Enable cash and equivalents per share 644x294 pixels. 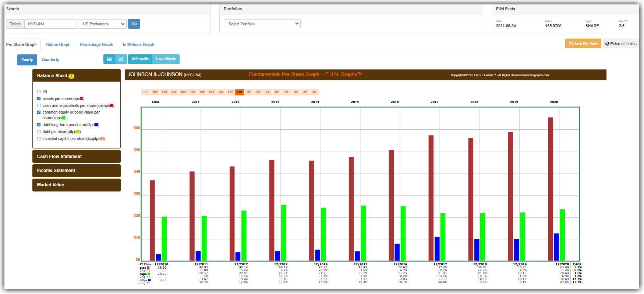point(39,106)
